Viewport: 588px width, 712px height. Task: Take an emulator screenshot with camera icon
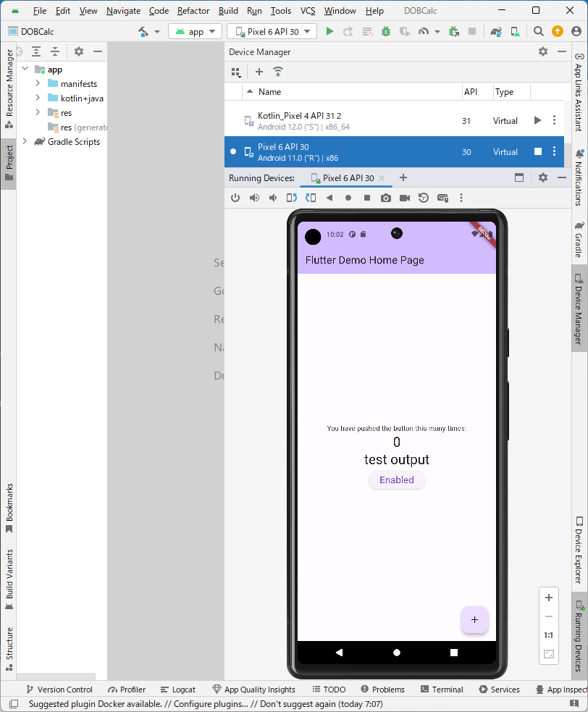[386, 198]
